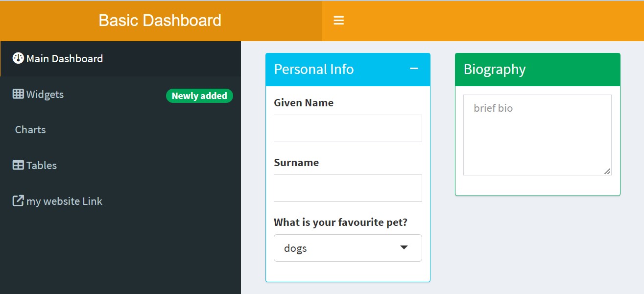Toggle the Personal Info minimize control
This screenshot has width=644, height=294.
[x=414, y=69]
